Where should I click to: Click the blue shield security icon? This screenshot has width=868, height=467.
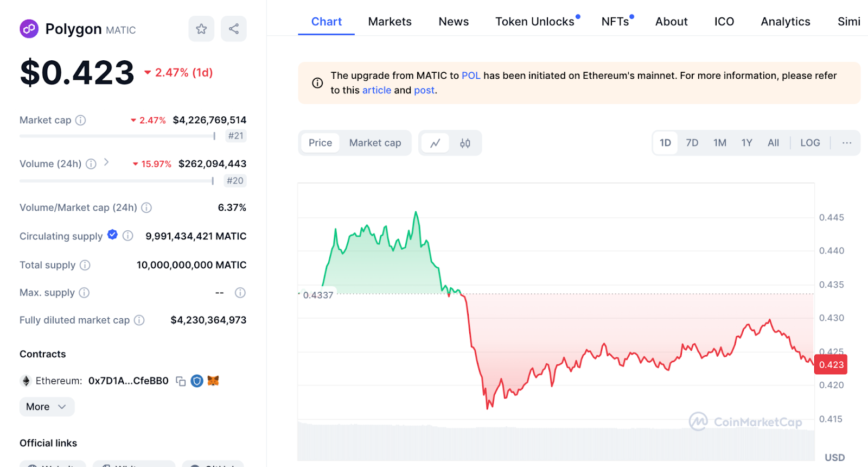coord(197,381)
